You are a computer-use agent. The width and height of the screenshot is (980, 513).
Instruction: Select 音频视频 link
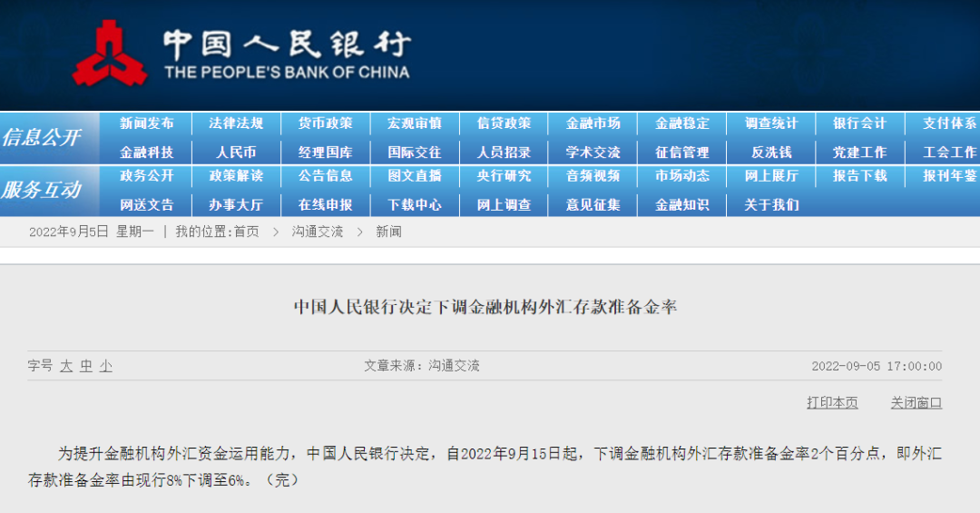(x=593, y=176)
